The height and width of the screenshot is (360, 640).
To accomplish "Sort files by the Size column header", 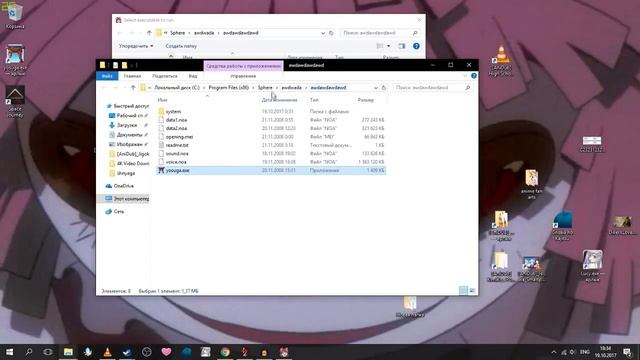I will point(366,100).
